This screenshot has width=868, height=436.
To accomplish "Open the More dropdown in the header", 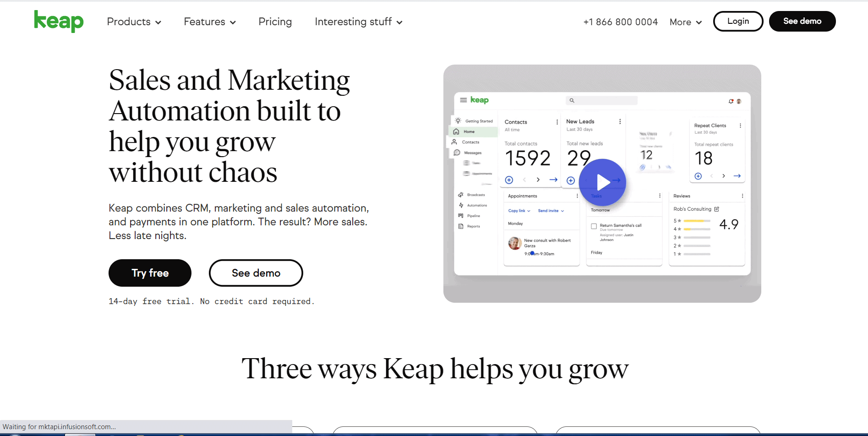I will (x=686, y=22).
